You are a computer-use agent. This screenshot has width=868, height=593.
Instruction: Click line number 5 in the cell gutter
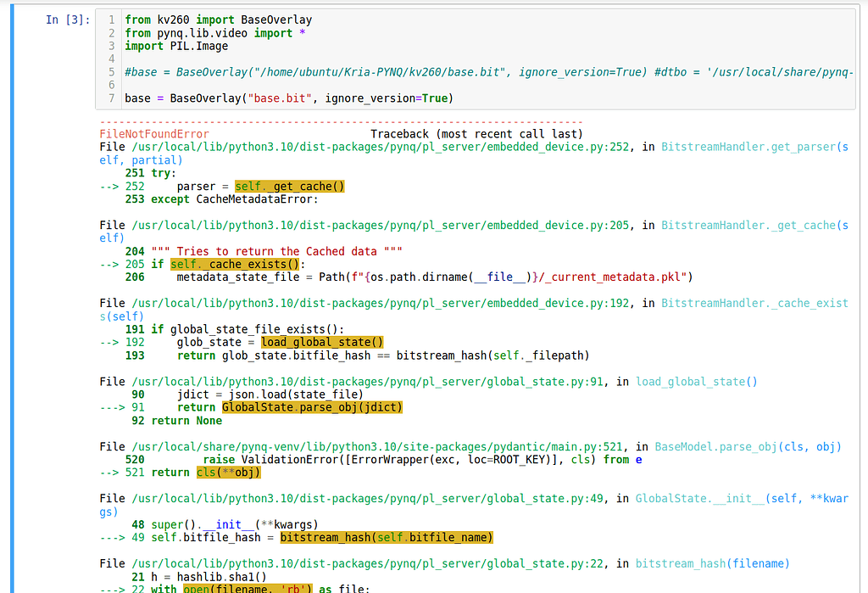click(x=111, y=72)
